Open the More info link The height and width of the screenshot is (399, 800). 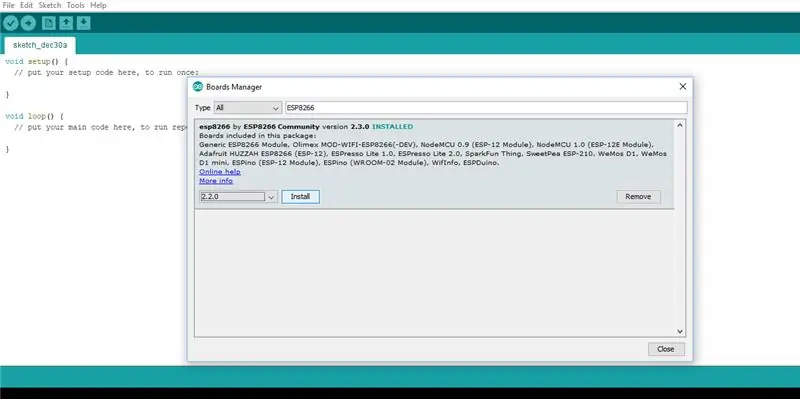pos(216,181)
